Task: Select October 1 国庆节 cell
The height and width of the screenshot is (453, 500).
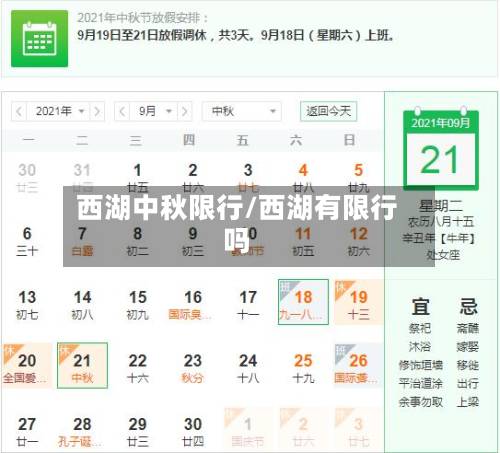Action: point(248,429)
